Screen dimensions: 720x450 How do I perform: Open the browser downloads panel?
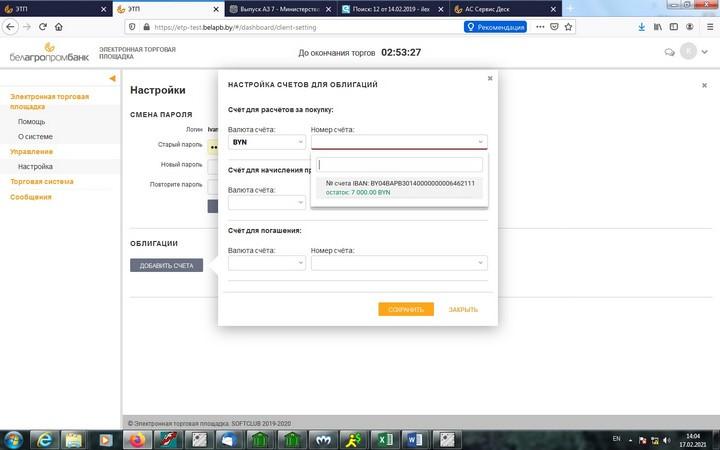[x=642, y=27]
